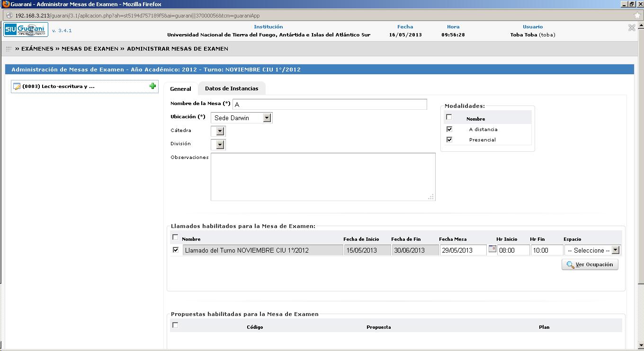Click the MESAS DE EXAMEN breadcrumb

tap(90, 49)
